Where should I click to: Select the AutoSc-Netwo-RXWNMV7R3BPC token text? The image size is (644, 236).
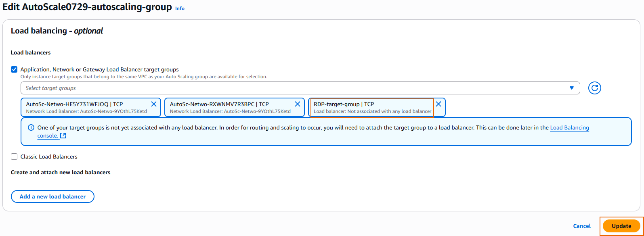point(219,104)
